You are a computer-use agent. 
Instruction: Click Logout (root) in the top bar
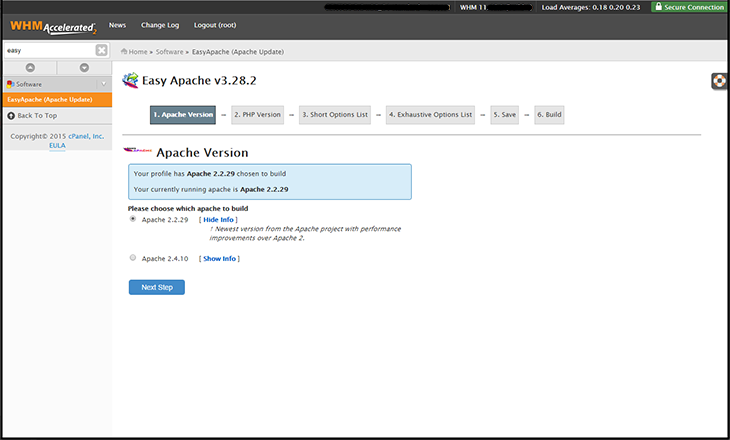[x=215, y=25]
